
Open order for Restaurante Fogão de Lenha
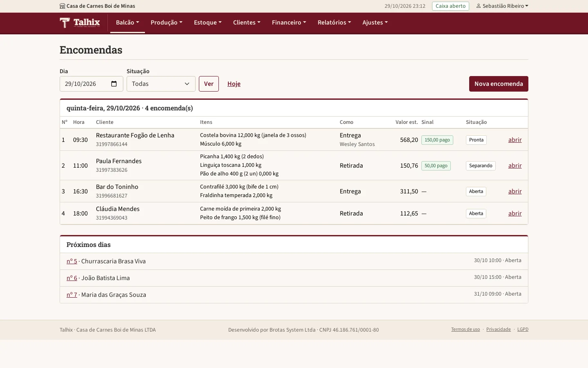tap(515, 140)
